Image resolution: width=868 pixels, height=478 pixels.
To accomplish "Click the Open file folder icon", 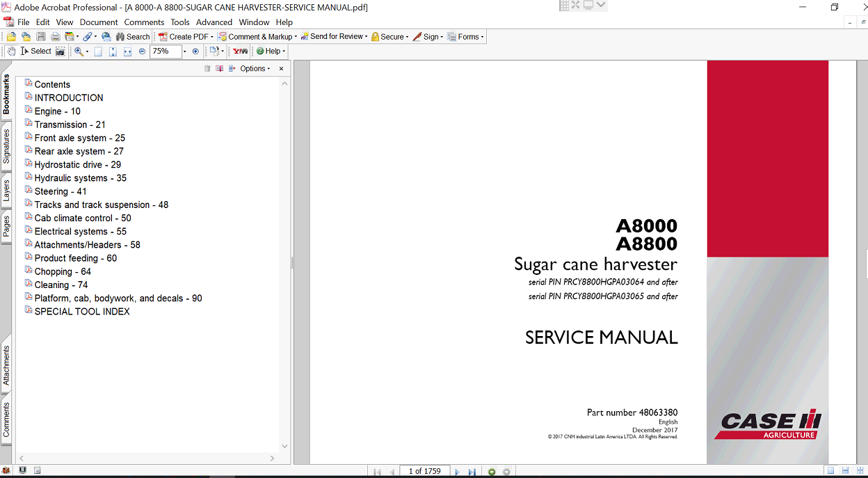I will (x=12, y=37).
